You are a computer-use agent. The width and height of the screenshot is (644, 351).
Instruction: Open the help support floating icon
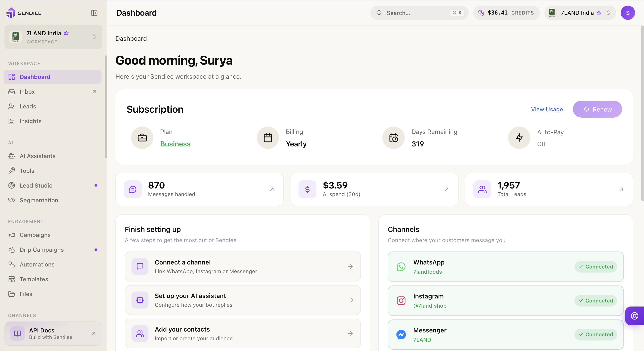[635, 316]
